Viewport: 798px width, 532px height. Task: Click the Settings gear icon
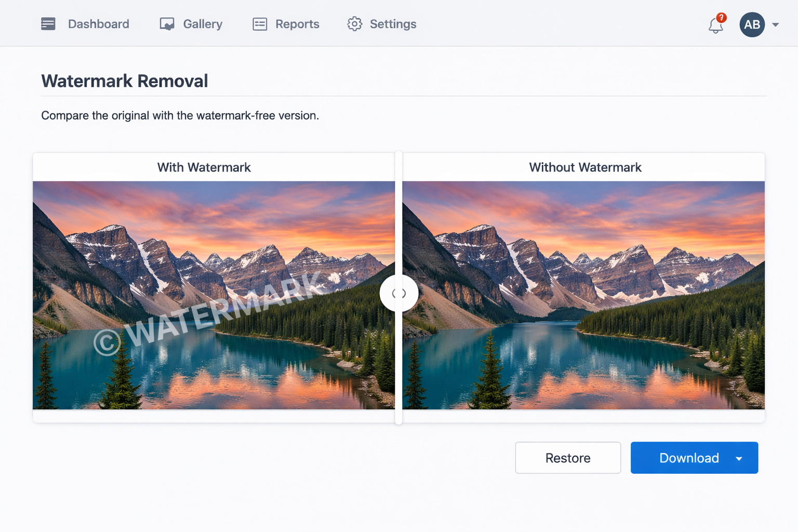[x=354, y=24]
